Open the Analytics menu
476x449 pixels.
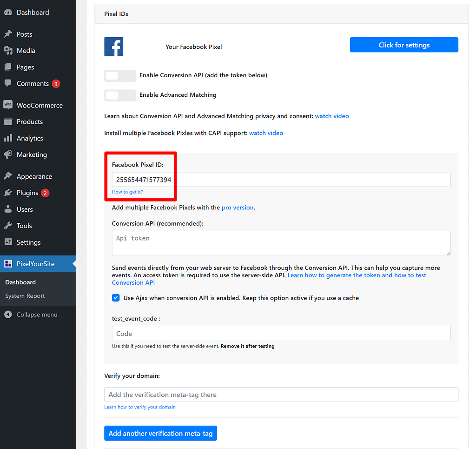[x=38, y=138]
